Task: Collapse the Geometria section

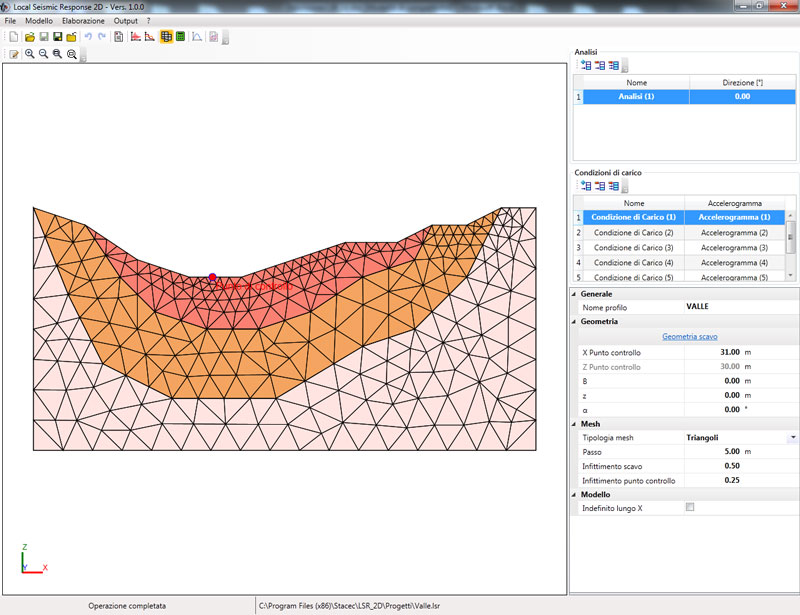Action: (x=574, y=322)
